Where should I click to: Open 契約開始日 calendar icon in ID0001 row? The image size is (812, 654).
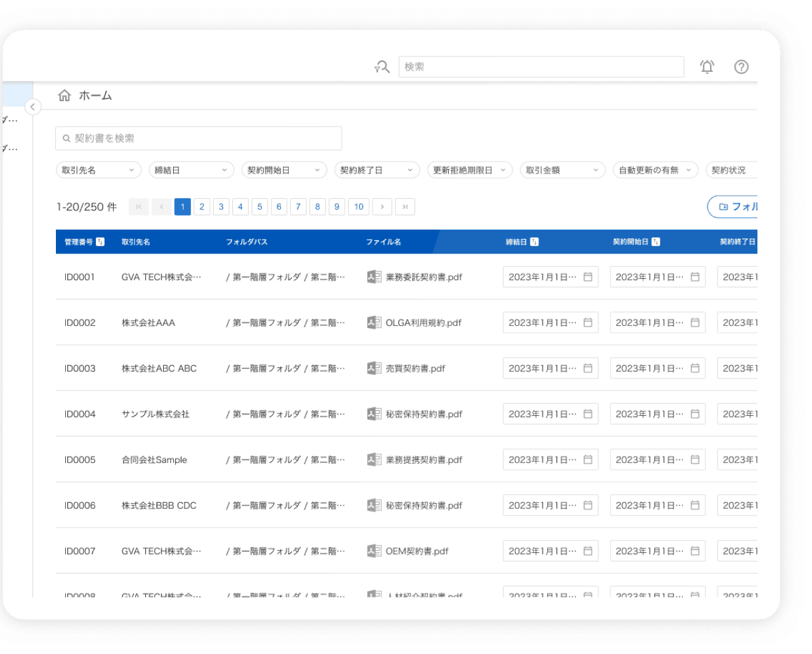pos(695,277)
